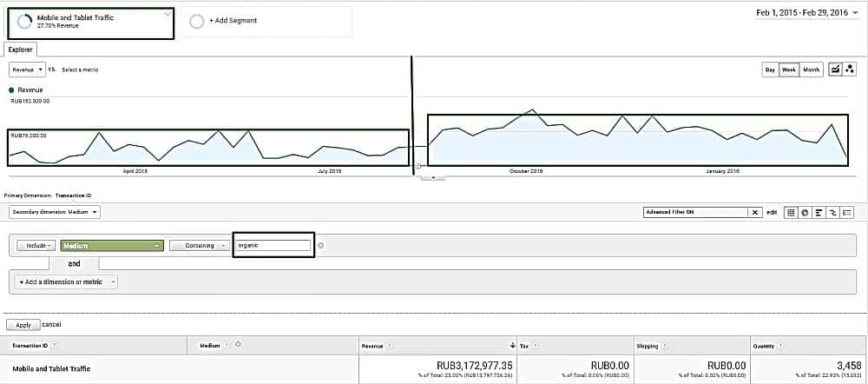Open help for Quantity column

pyautogui.click(x=780, y=346)
